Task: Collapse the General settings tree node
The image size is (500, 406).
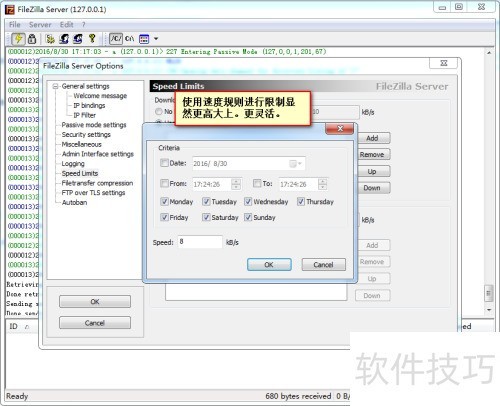Action: pyautogui.click(x=56, y=86)
